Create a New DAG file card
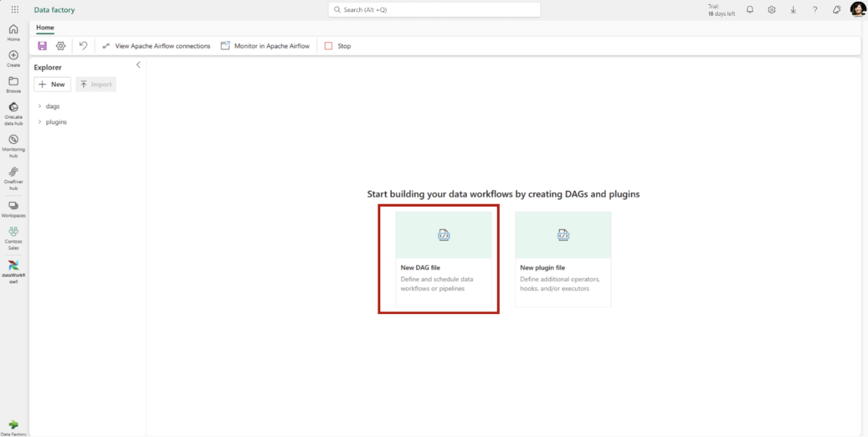 (x=443, y=259)
